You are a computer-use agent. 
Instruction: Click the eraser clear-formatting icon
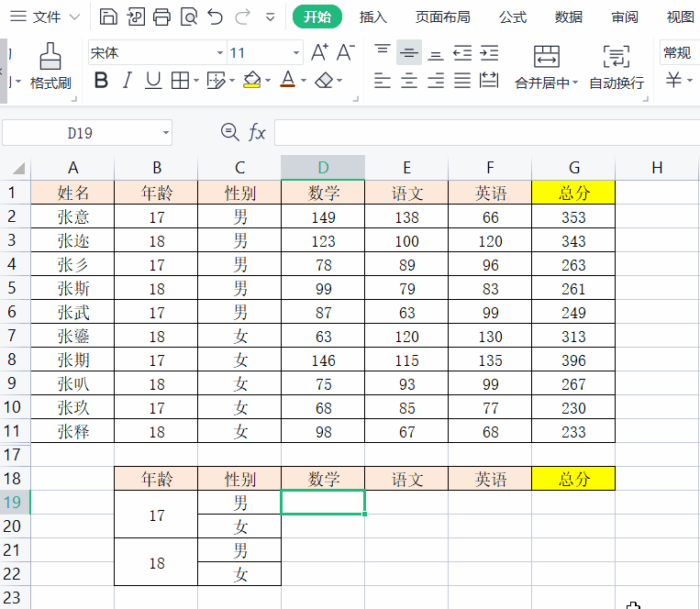(324, 81)
